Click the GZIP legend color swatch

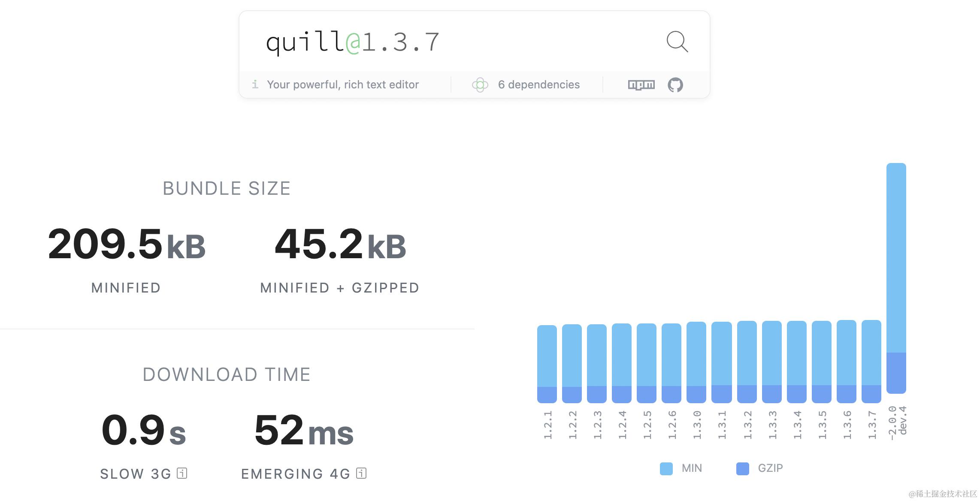coord(742,468)
